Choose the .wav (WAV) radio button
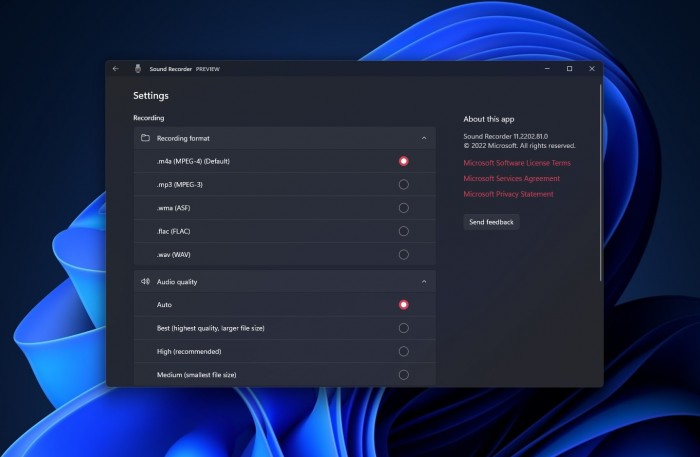 (x=404, y=255)
